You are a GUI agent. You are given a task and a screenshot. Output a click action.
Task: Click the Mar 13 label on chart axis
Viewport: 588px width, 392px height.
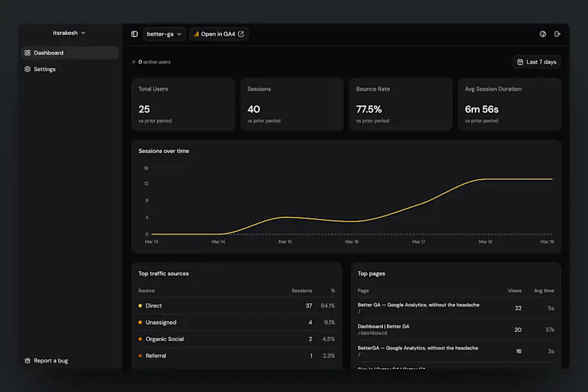tap(152, 242)
